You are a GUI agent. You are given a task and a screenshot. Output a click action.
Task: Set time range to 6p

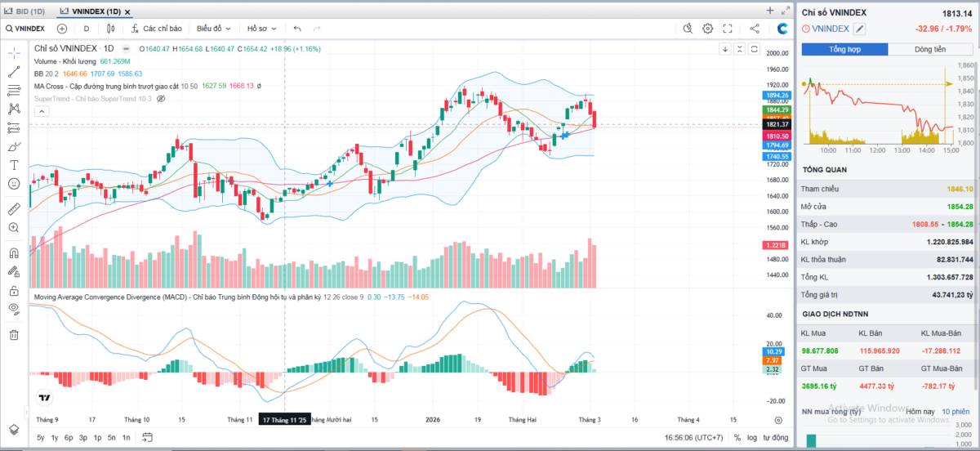tap(69, 437)
